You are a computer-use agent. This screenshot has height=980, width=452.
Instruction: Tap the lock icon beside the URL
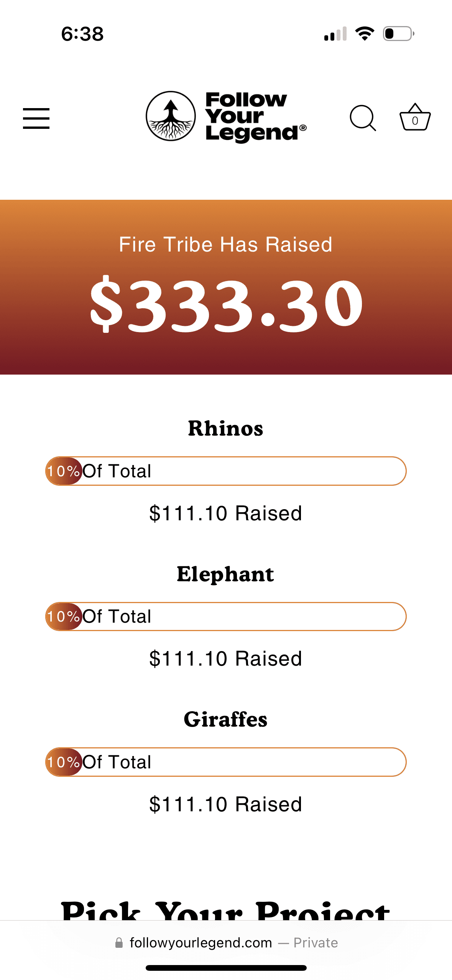click(x=119, y=943)
